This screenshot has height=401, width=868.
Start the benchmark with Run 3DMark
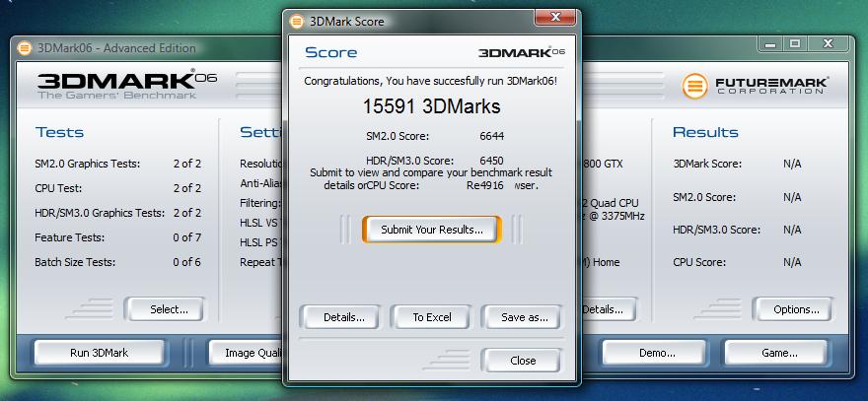click(x=99, y=353)
